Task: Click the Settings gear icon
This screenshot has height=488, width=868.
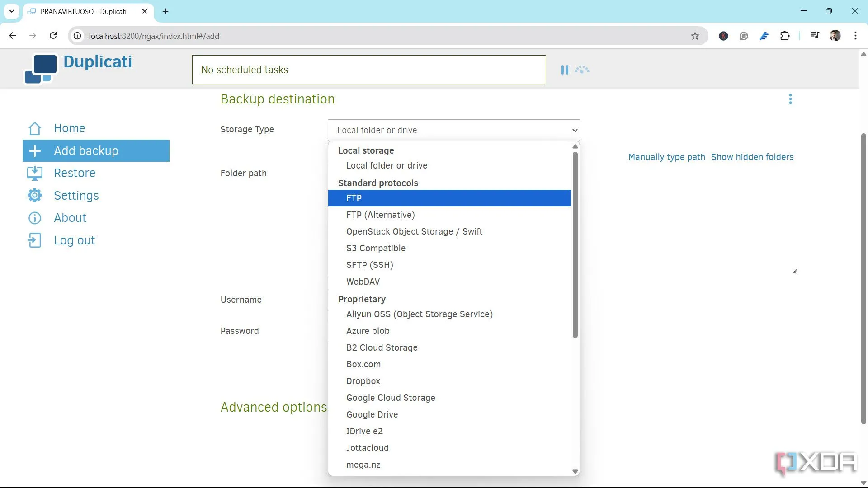Action: pyautogui.click(x=35, y=195)
